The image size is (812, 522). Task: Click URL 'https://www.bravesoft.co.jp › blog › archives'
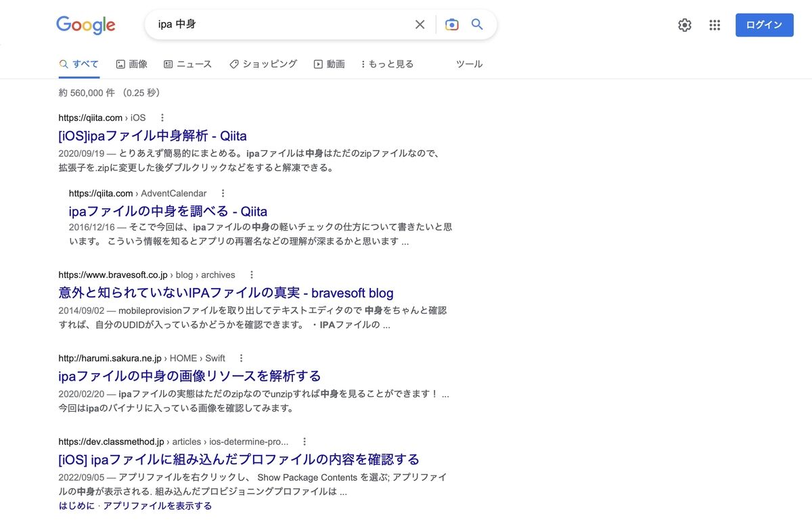[147, 275]
